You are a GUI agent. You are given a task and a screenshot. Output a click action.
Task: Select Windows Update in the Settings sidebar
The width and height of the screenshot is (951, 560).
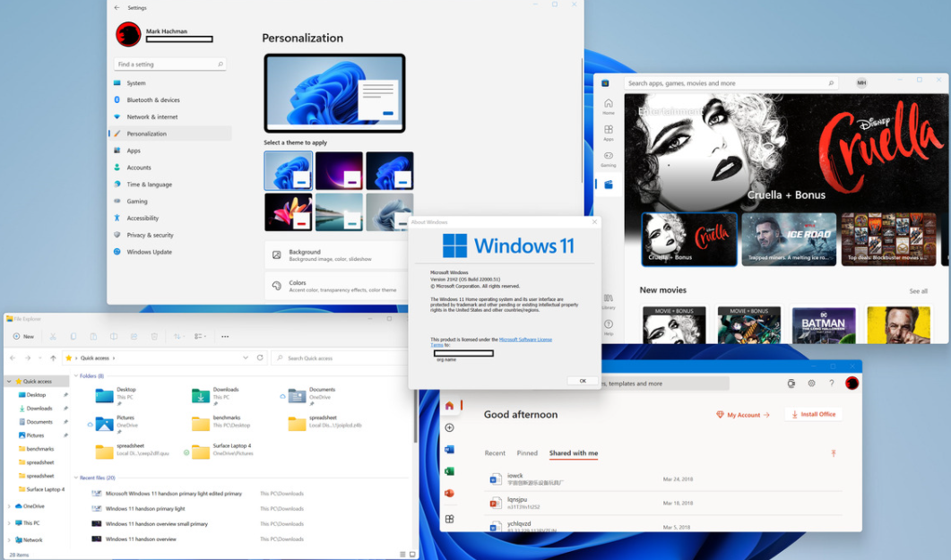(170, 252)
